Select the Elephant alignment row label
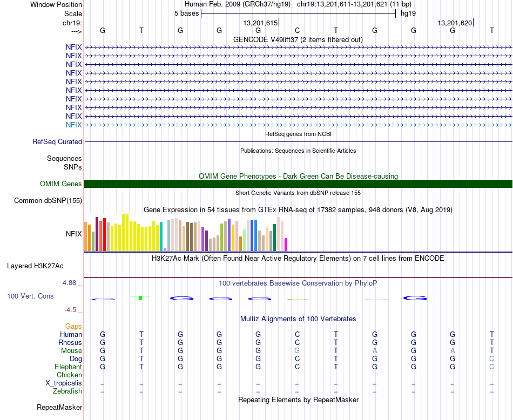The height and width of the screenshot is (420, 513). [68, 367]
